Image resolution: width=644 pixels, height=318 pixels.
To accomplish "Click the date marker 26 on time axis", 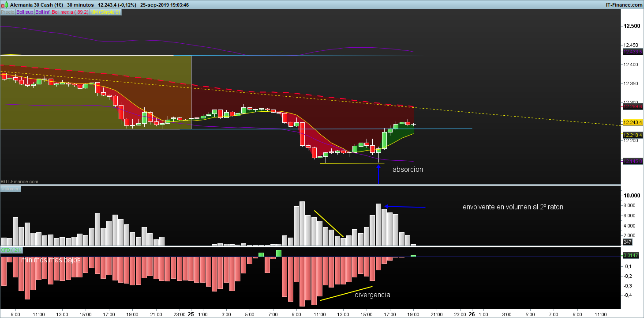I will [472, 314].
